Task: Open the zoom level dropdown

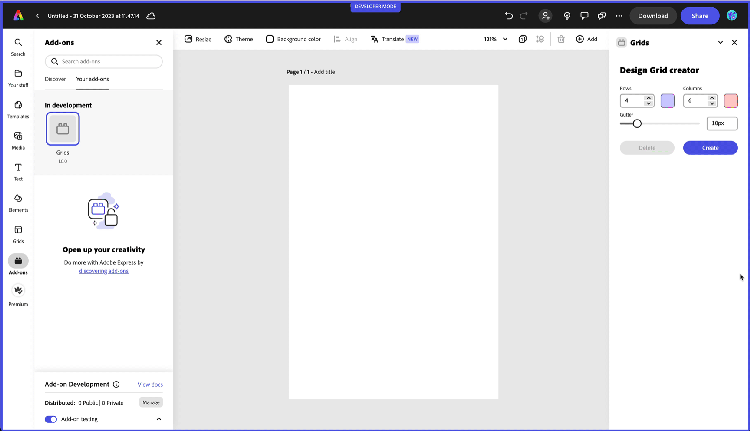Action: [493, 39]
